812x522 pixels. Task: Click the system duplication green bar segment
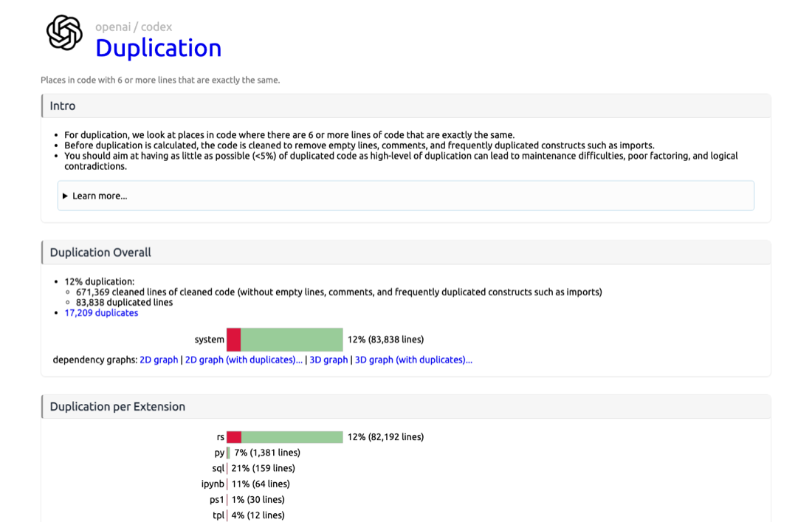point(292,340)
